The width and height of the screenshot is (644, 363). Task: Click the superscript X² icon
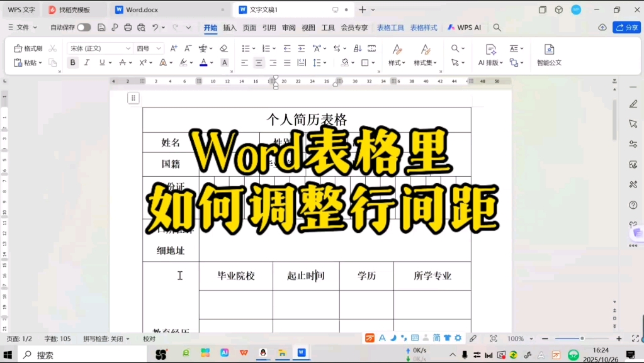pyautogui.click(x=143, y=63)
